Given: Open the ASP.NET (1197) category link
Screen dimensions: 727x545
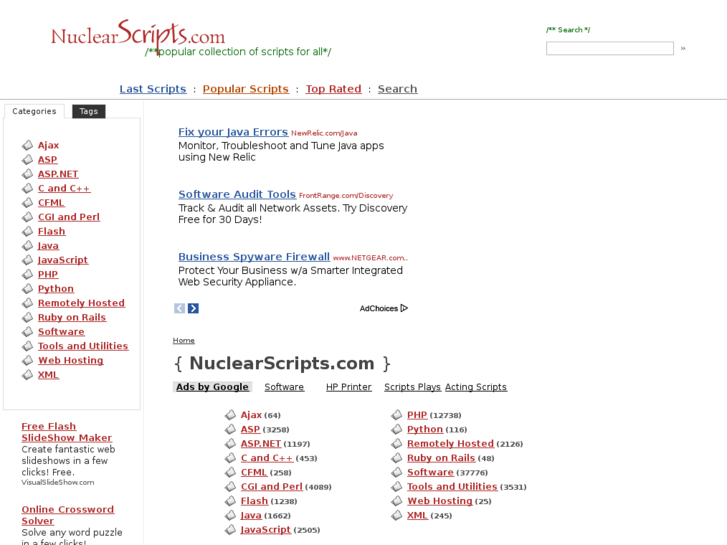Looking at the screenshot, I should [261, 443].
